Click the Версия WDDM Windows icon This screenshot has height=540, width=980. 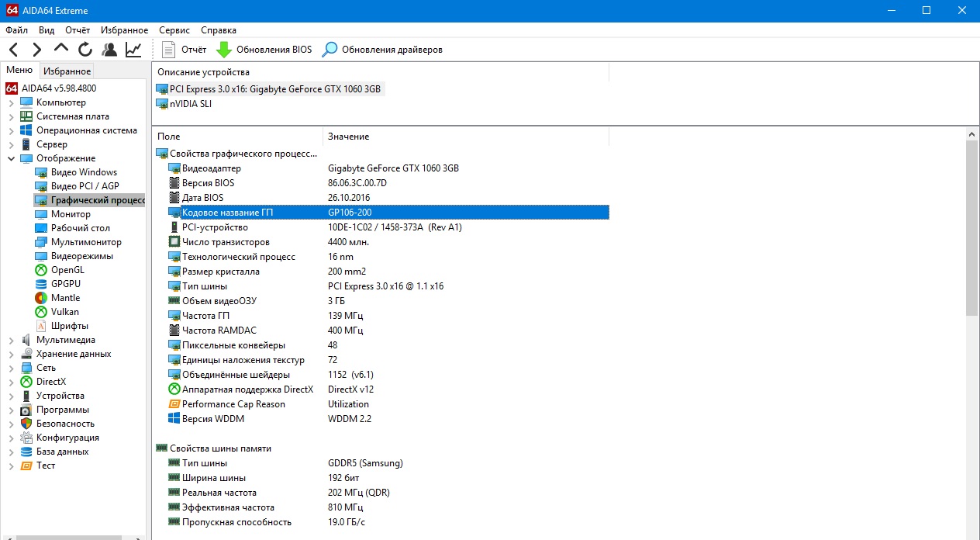174,419
